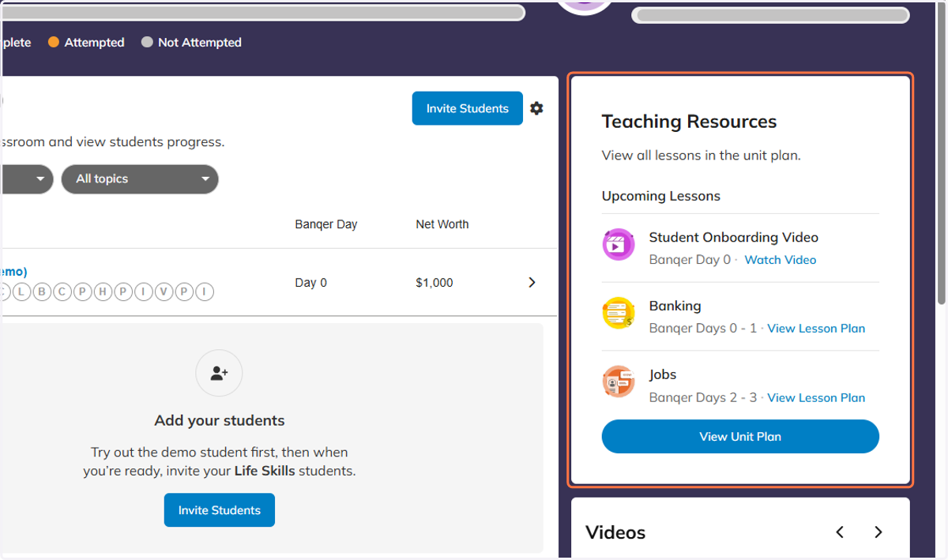Click the $1,000 net worth value

pyautogui.click(x=434, y=283)
